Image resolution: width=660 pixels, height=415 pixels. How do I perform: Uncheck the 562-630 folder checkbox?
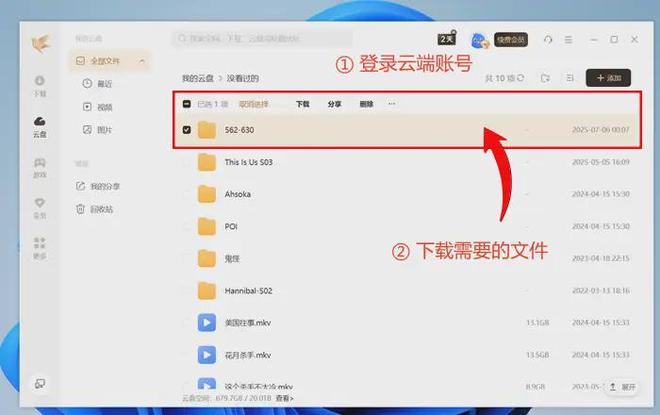187,130
